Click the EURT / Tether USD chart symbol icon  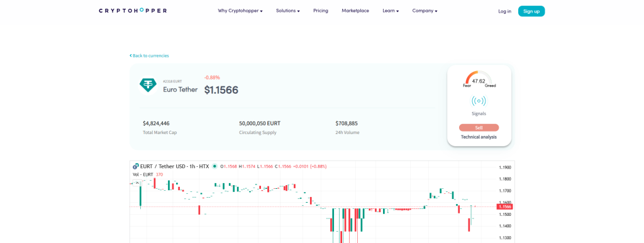point(136,167)
